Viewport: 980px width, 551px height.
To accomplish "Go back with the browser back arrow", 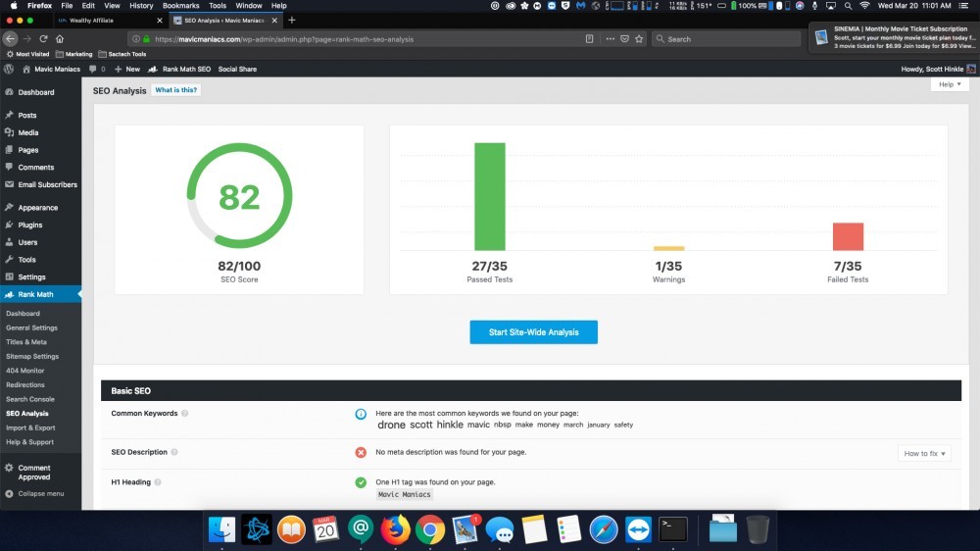I will (x=10, y=39).
